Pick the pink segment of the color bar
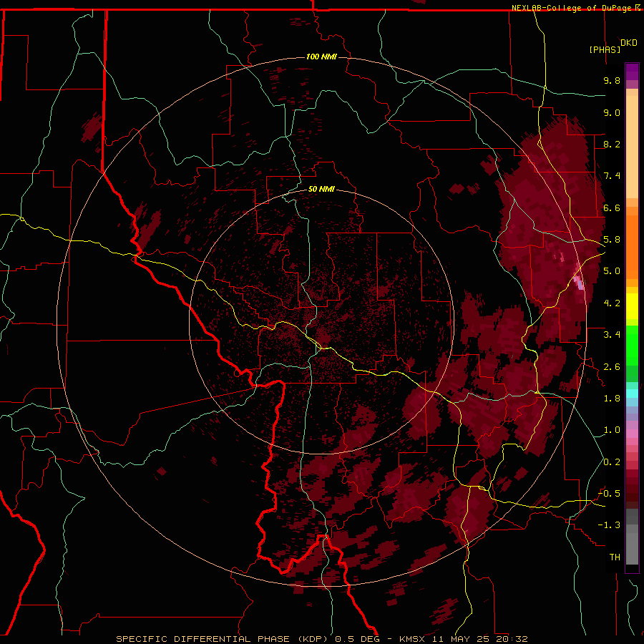This screenshot has width=644, height=644. click(x=632, y=434)
